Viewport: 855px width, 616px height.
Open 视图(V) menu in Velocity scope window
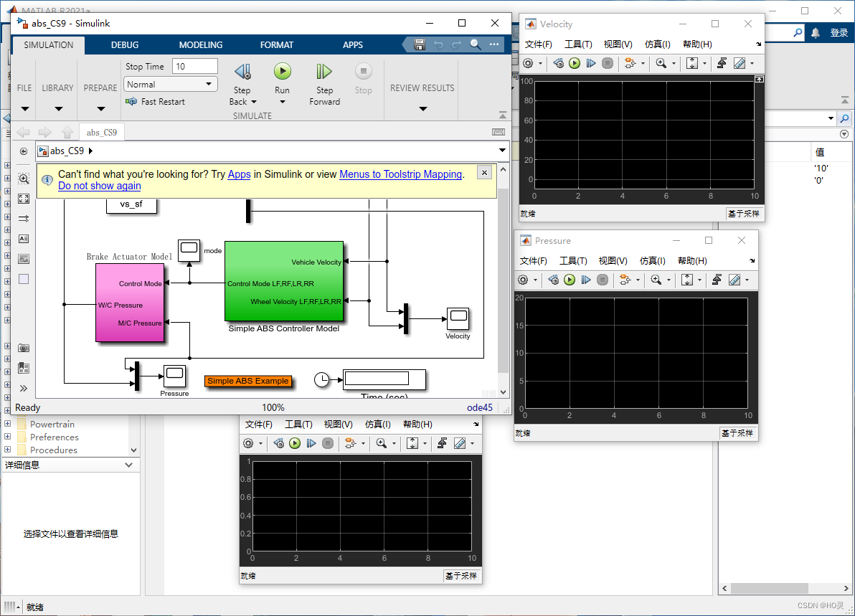(x=618, y=44)
